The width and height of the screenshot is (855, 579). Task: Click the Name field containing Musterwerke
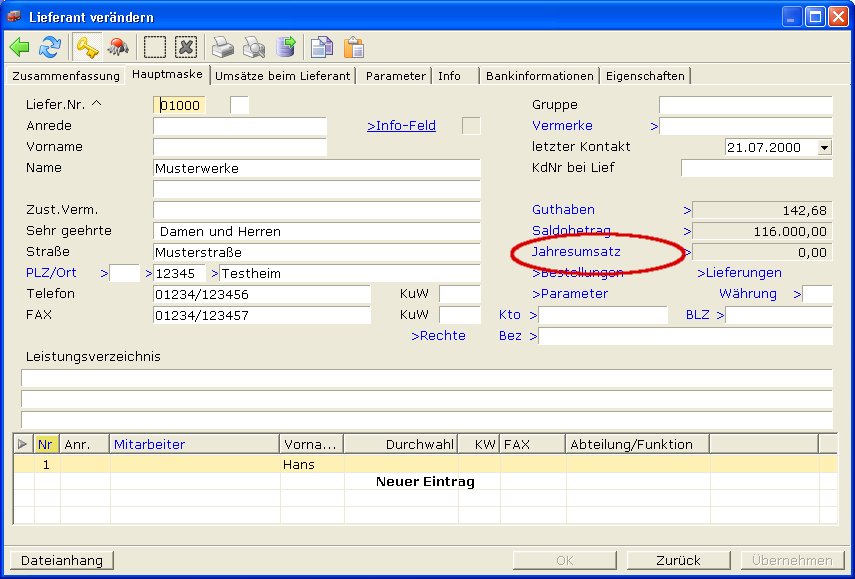click(316, 168)
